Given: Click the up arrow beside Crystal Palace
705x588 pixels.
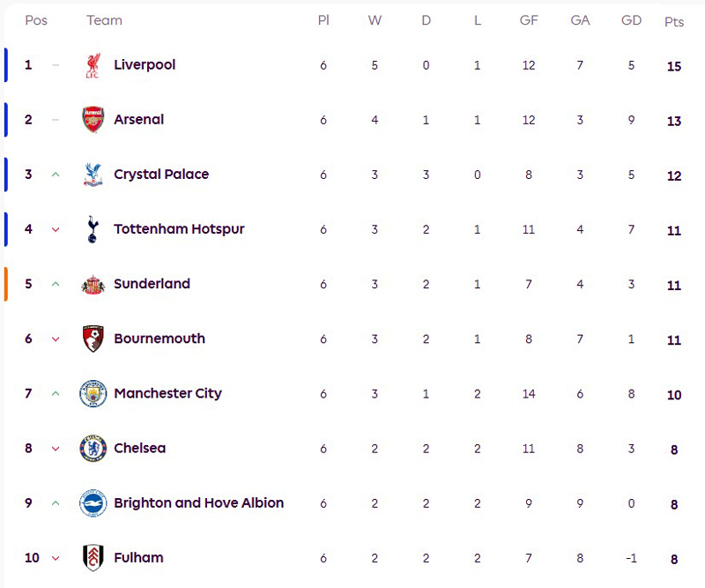Looking at the screenshot, I should click(x=56, y=175).
